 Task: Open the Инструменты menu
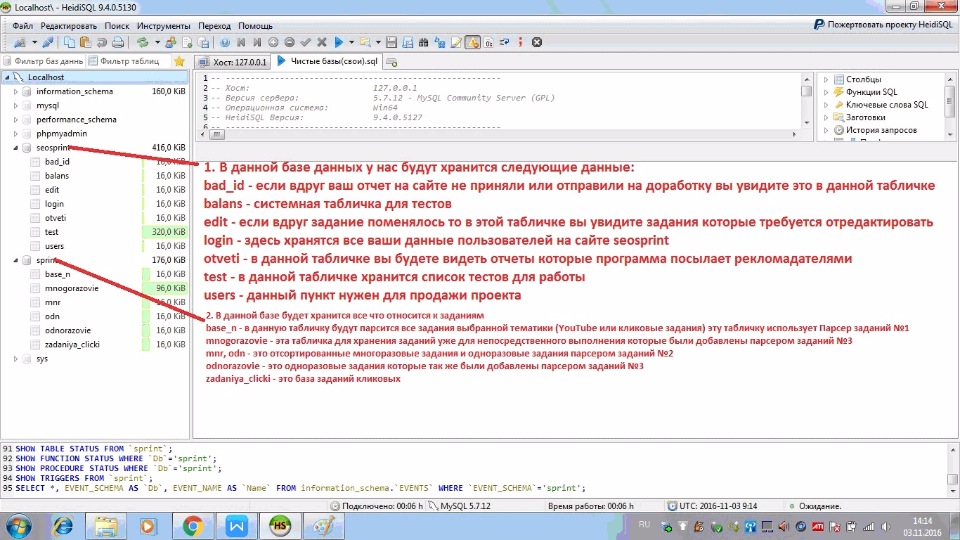[163, 26]
